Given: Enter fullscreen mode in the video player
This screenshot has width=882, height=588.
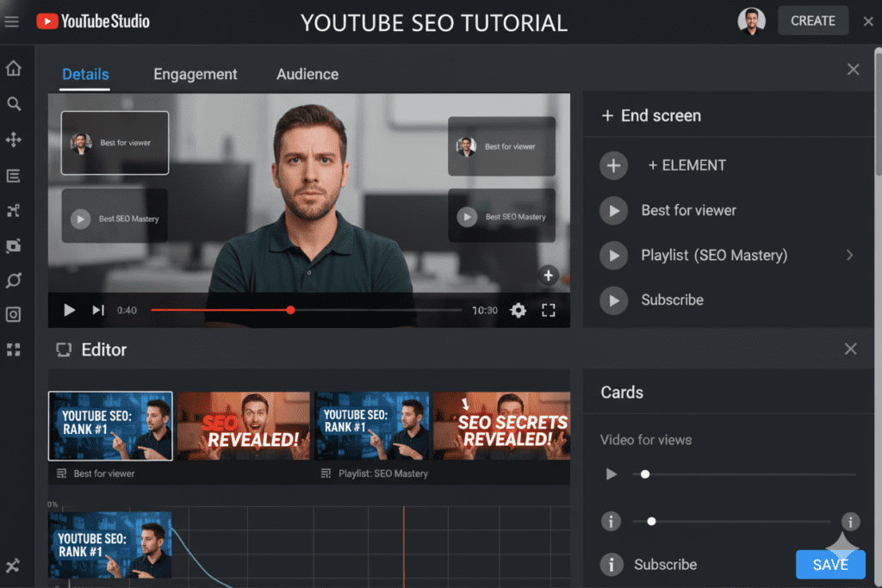Looking at the screenshot, I should coord(549,311).
